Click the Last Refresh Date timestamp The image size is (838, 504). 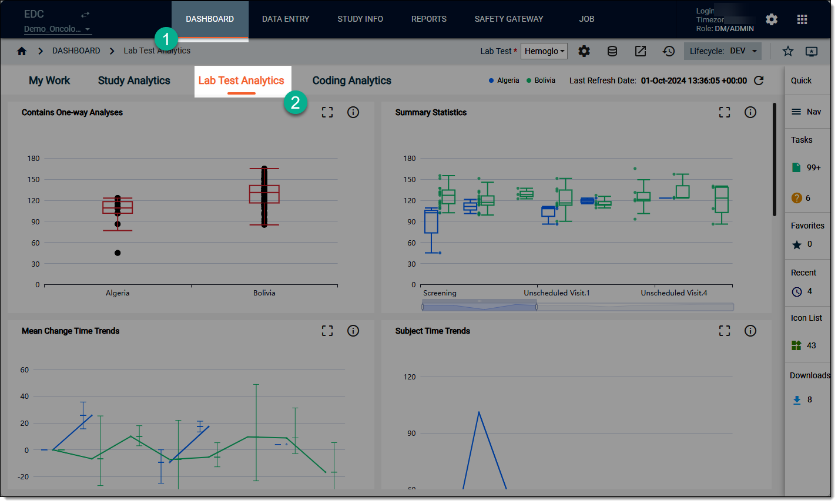click(694, 80)
